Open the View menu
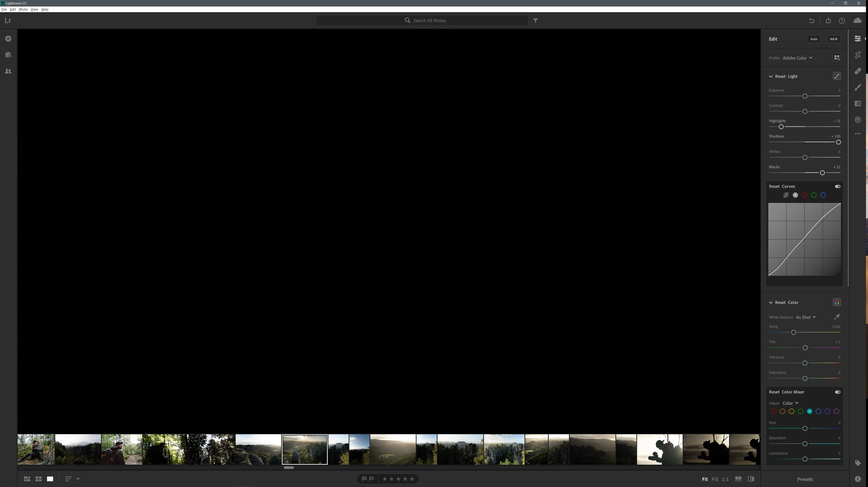 click(34, 9)
